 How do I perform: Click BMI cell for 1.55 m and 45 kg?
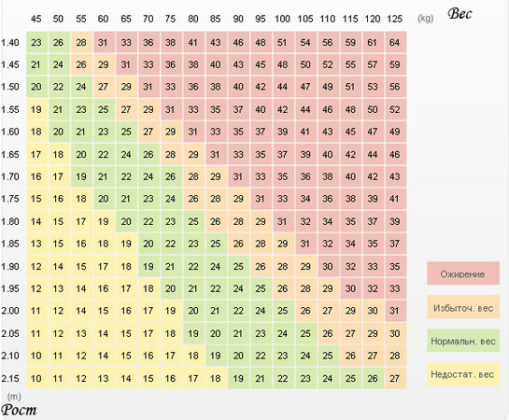click(x=36, y=109)
